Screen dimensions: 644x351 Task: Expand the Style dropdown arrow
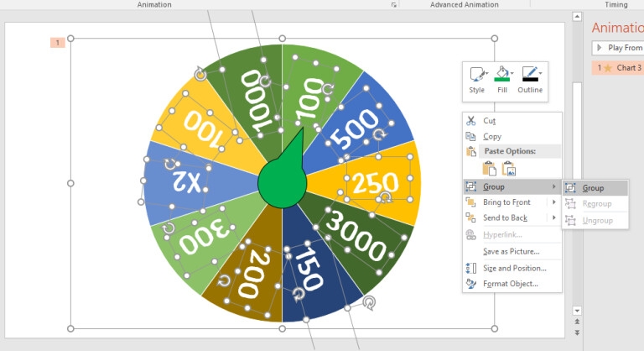pos(486,74)
